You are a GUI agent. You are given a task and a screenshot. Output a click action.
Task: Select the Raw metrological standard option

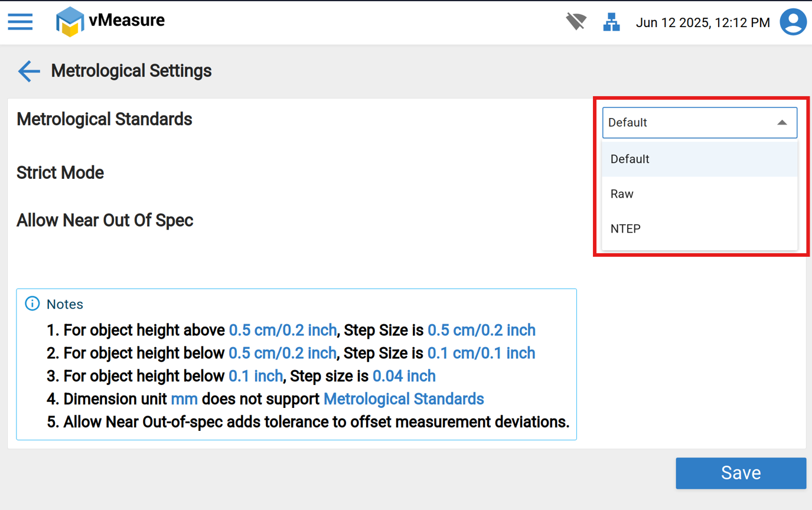(622, 194)
